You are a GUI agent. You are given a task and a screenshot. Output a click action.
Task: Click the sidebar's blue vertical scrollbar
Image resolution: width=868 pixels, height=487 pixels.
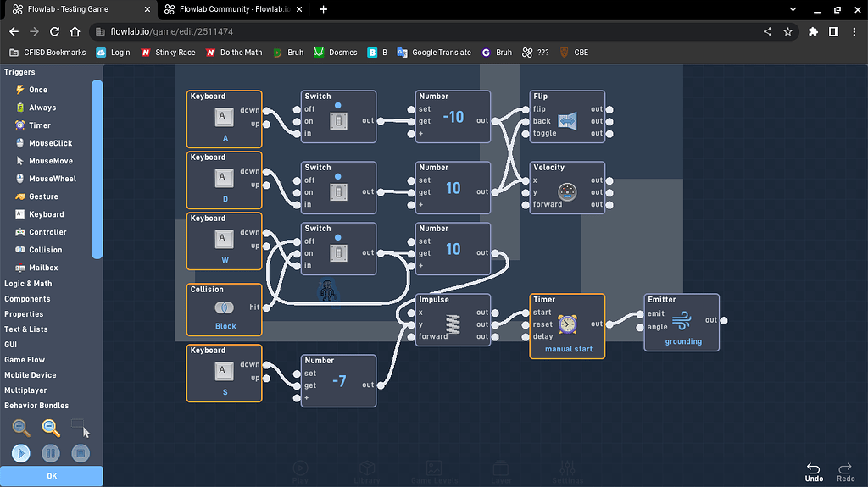97,168
